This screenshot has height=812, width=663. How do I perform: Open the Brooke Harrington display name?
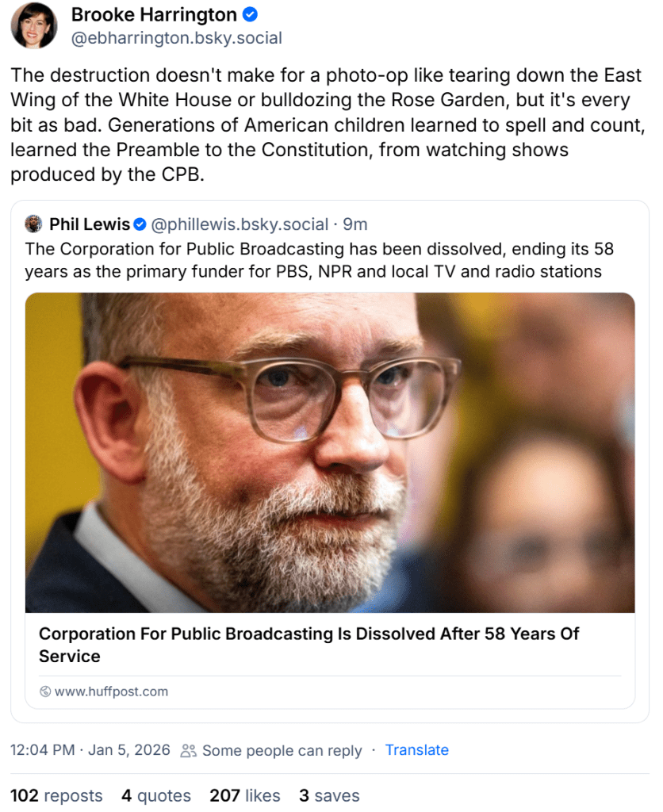154,15
